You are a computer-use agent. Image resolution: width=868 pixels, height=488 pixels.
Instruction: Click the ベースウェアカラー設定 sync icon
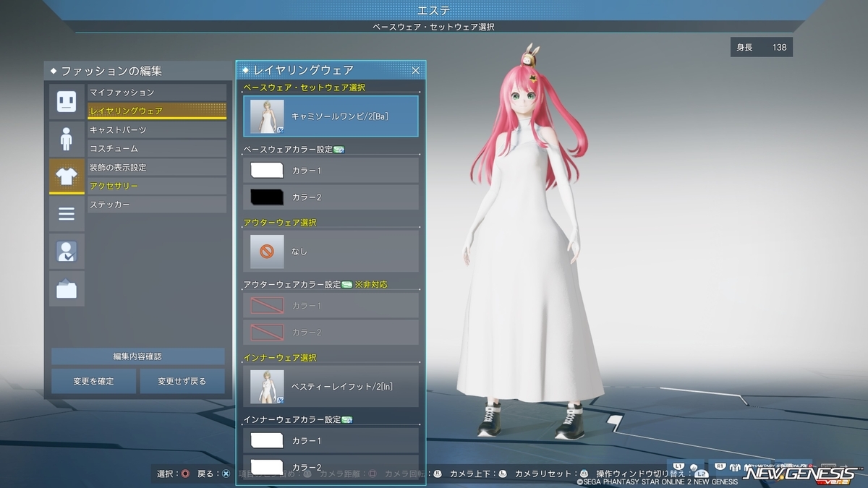pyautogui.click(x=339, y=150)
